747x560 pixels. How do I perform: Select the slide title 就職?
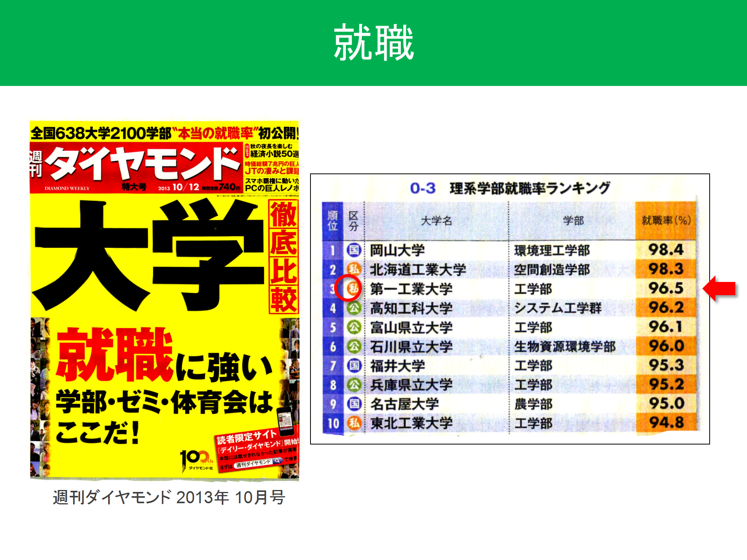click(373, 42)
